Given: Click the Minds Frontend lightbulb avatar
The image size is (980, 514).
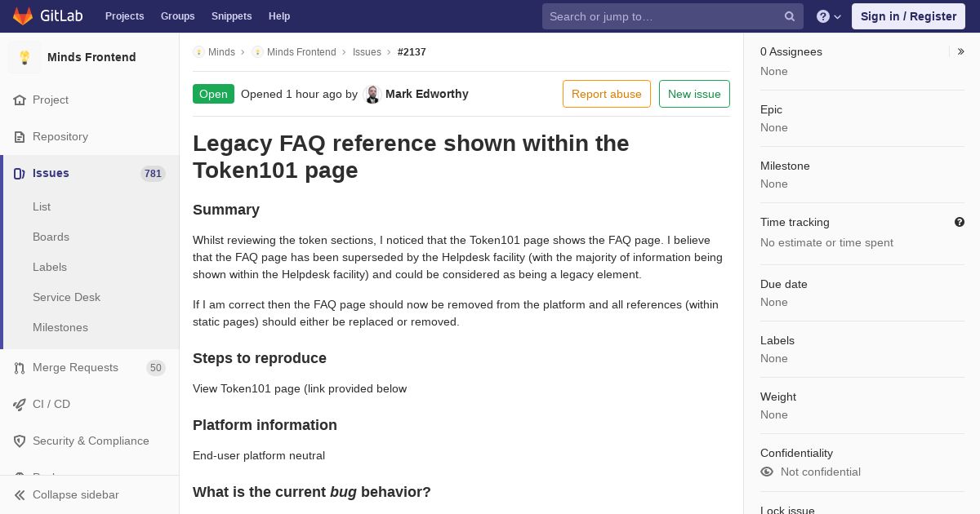Looking at the screenshot, I should [x=24, y=57].
